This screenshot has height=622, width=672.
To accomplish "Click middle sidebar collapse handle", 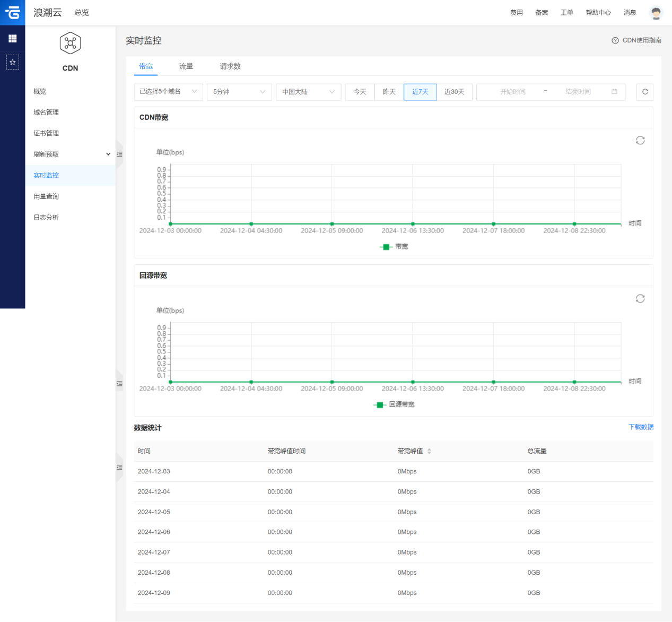I will click(119, 383).
